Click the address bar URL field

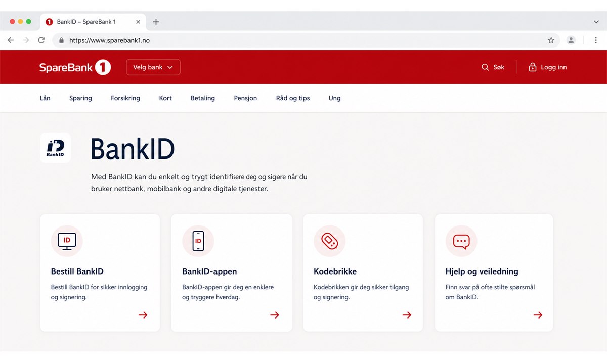click(306, 40)
